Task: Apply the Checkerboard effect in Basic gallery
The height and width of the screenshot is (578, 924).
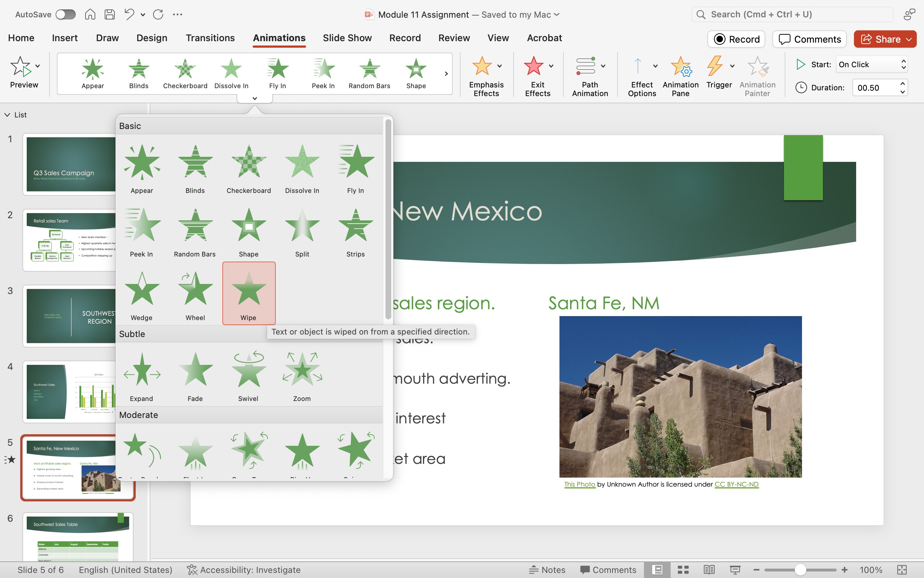Action: (x=249, y=168)
